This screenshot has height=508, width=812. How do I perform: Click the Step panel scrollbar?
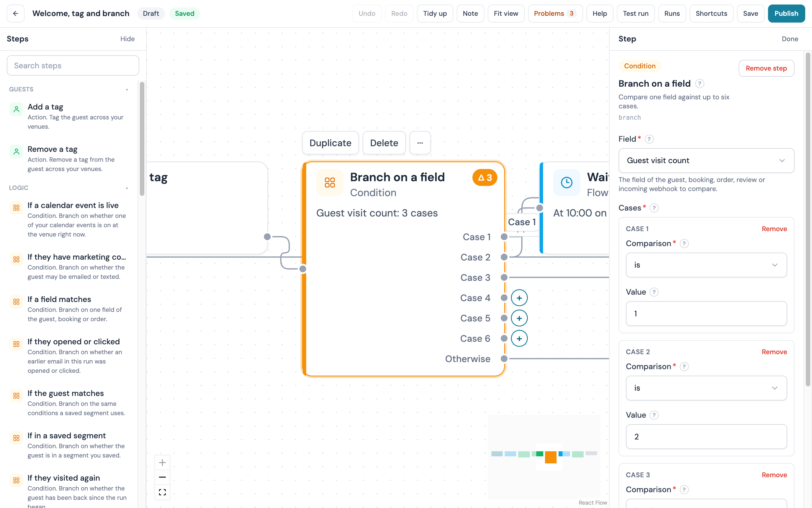[808, 219]
